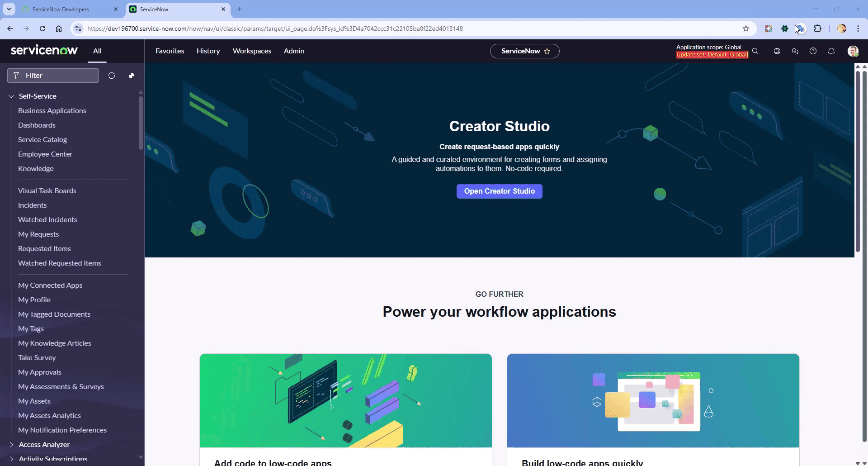Bookmark this page with the star icon
Screen dimensions: 868x466
click(746, 29)
